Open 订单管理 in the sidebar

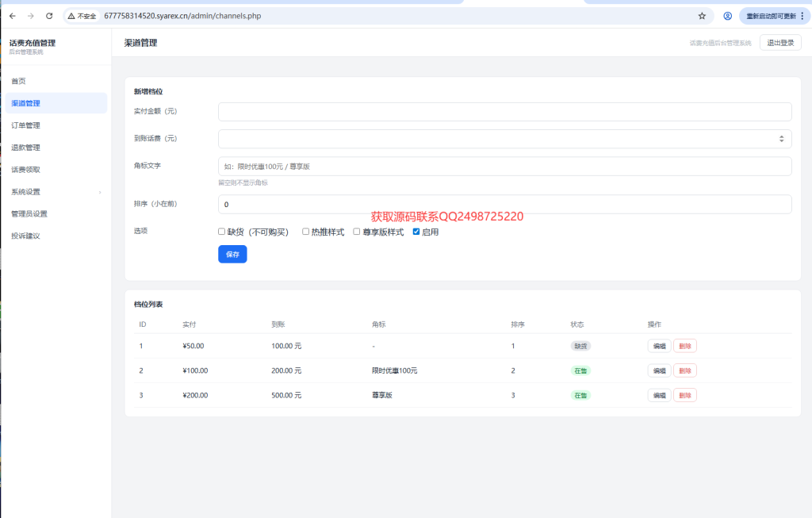point(56,125)
